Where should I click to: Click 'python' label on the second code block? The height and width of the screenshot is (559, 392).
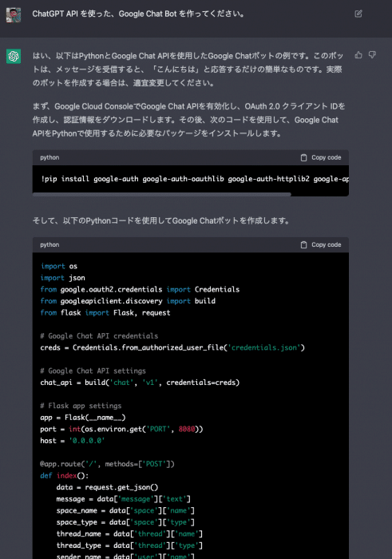point(49,245)
